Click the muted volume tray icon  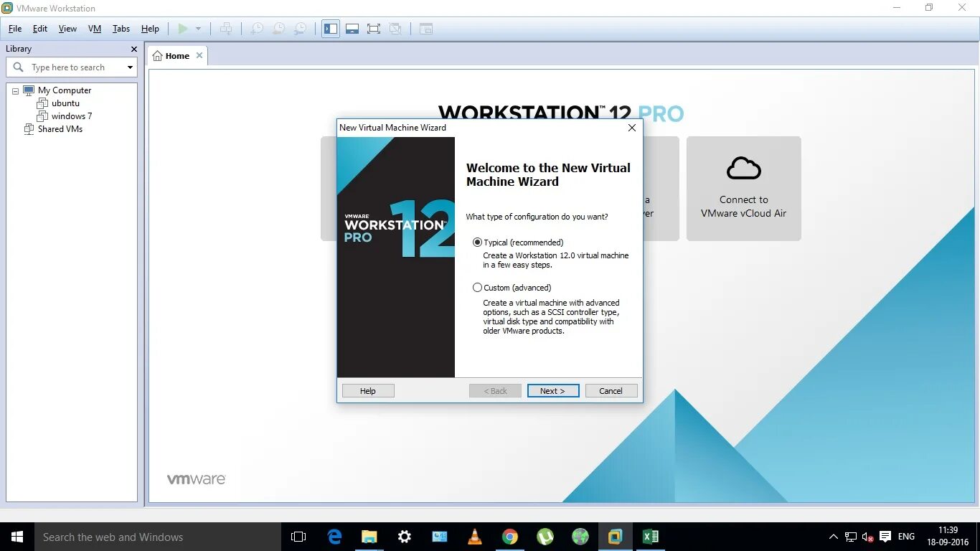click(868, 537)
